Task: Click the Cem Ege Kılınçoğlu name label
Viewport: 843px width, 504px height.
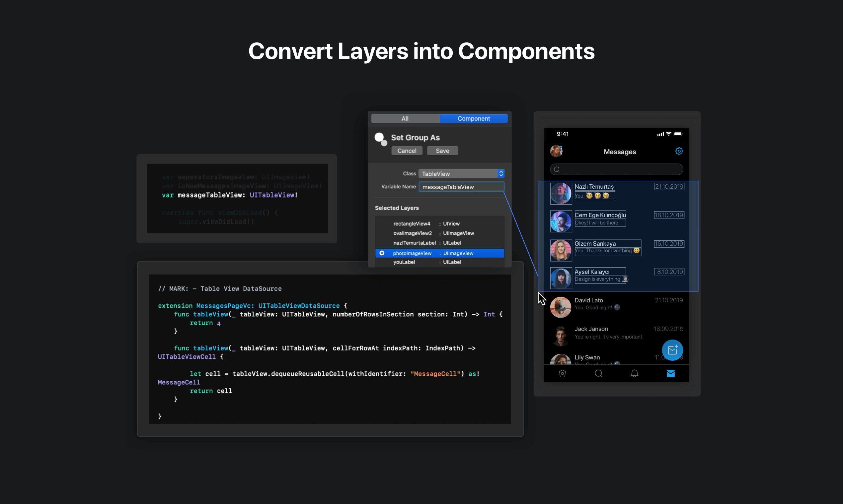Action: tap(600, 215)
